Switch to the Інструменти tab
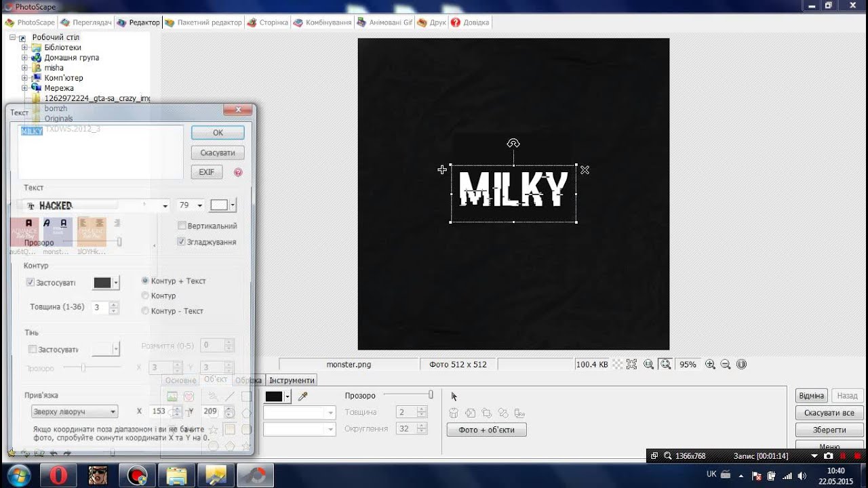The image size is (868, 488). pyautogui.click(x=292, y=380)
